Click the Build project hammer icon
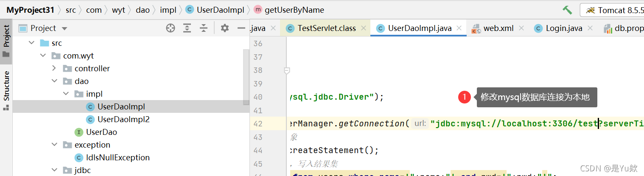644x176 pixels. pyautogui.click(x=567, y=10)
